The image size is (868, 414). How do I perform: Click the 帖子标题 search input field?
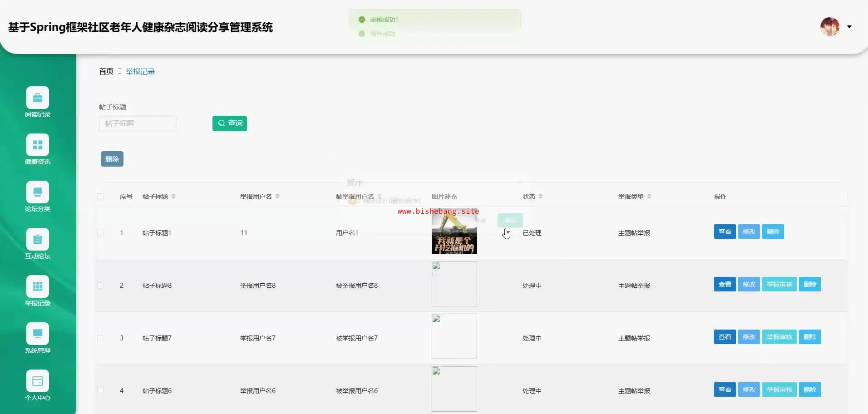coord(138,123)
